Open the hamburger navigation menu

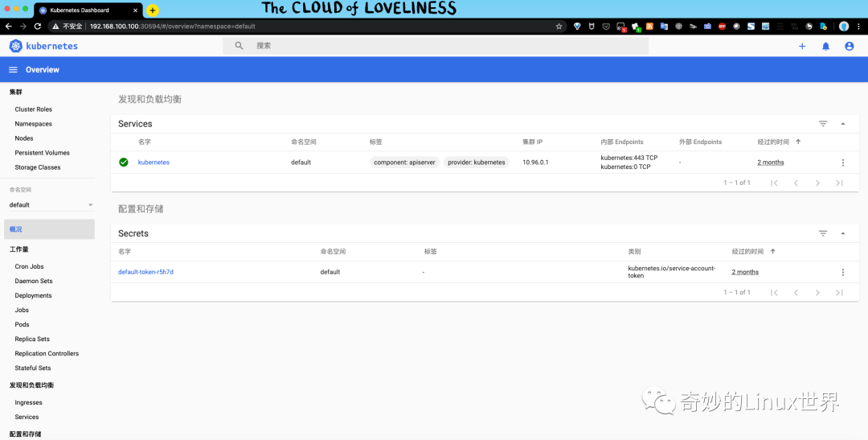tap(14, 70)
